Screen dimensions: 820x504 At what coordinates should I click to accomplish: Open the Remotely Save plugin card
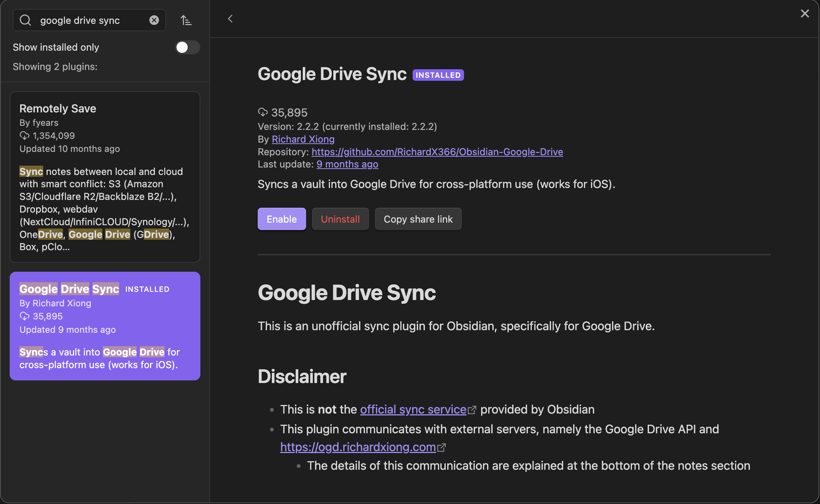tap(105, 177)
